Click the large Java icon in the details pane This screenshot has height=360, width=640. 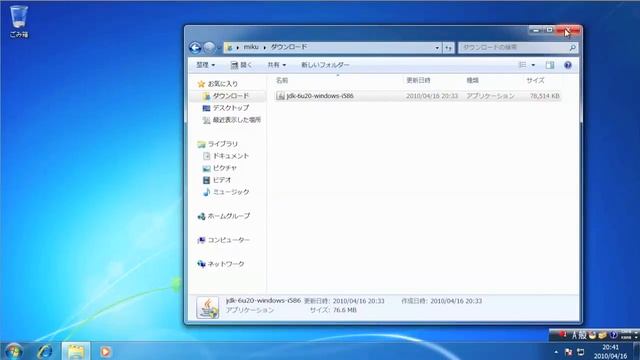[x=208, y=307]
